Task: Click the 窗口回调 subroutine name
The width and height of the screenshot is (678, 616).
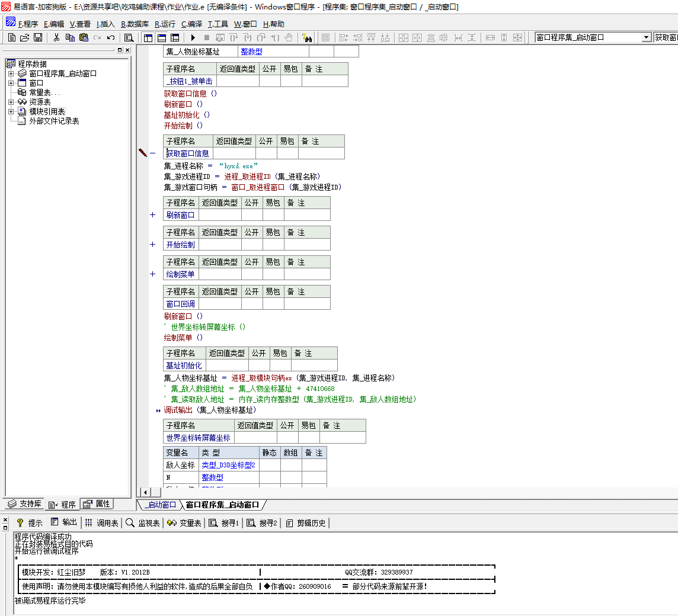Action: pos(180,304)
